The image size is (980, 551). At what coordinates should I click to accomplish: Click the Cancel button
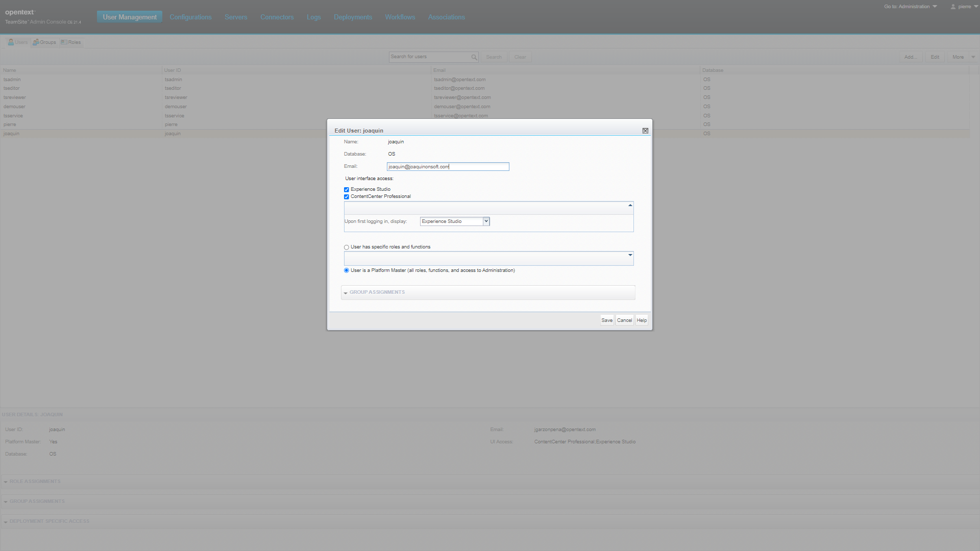point(624,320)
